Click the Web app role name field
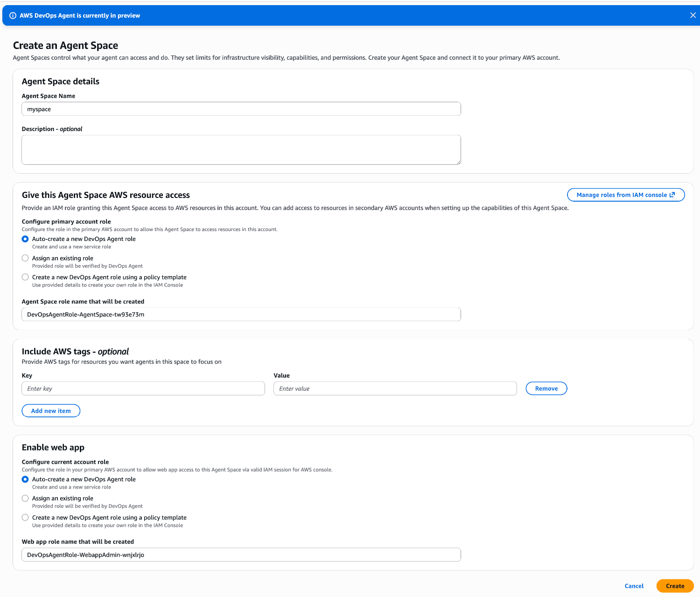 pos(241,555)
